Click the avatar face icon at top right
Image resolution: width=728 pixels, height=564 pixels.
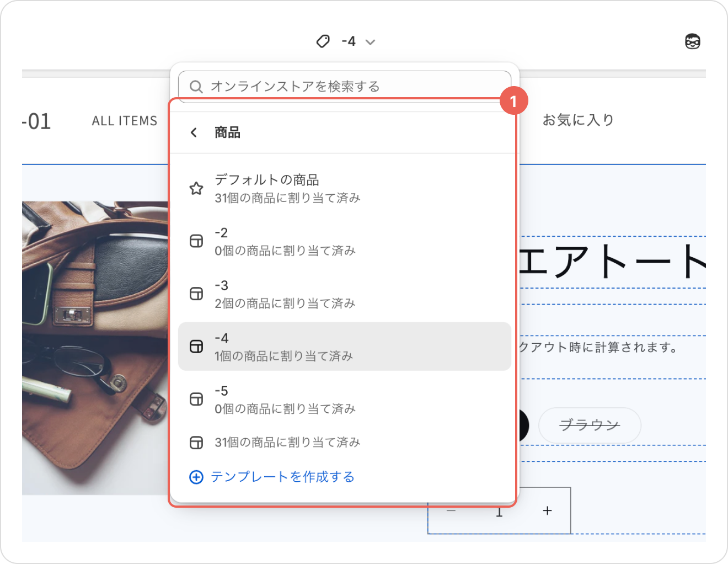[692, 41]
